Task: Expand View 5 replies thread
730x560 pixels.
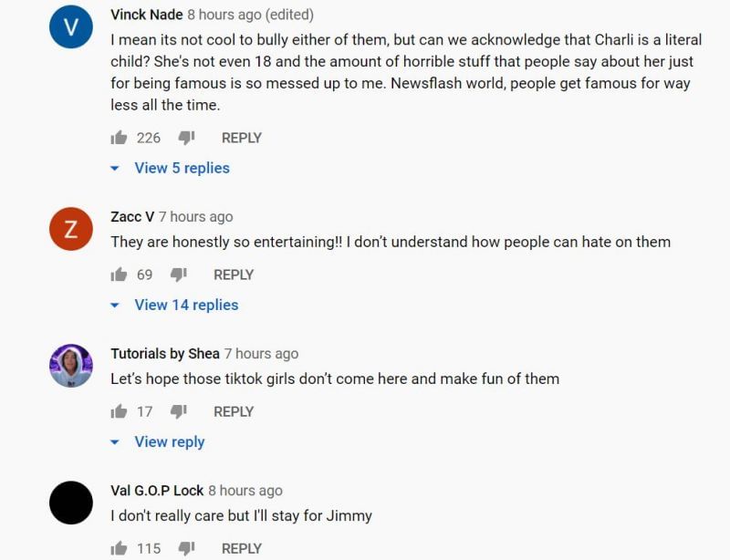Action: 182,168
